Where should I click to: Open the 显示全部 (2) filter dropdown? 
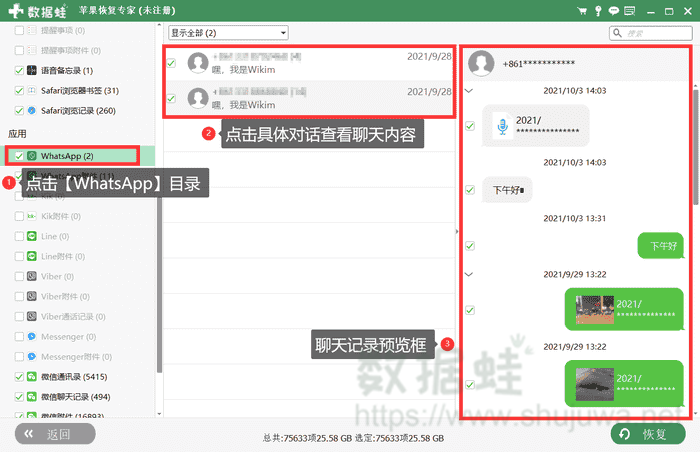pyautogui.click(x=228, y=33)
